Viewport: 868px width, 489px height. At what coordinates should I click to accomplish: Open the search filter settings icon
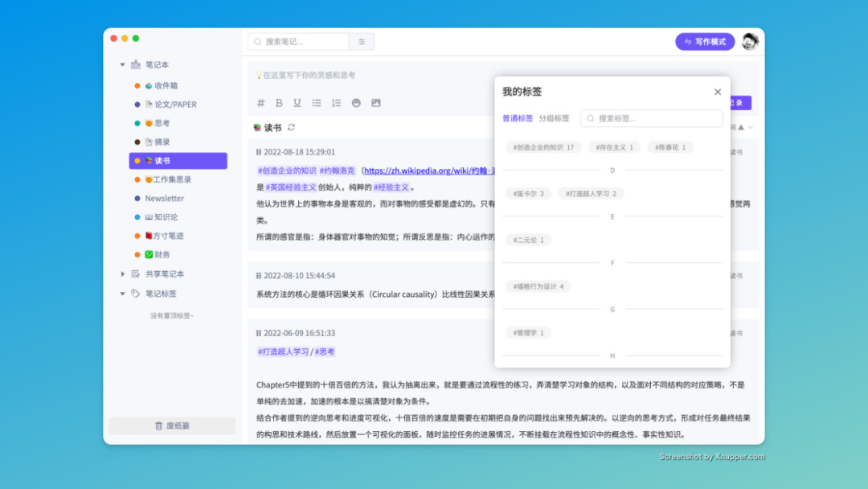(x=362, y=42)
